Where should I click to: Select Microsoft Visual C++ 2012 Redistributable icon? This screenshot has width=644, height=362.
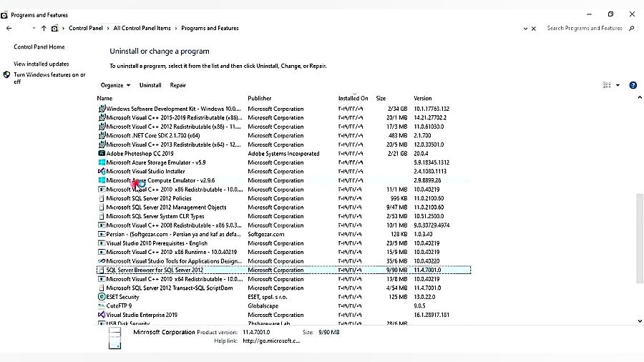coord(102,127)
